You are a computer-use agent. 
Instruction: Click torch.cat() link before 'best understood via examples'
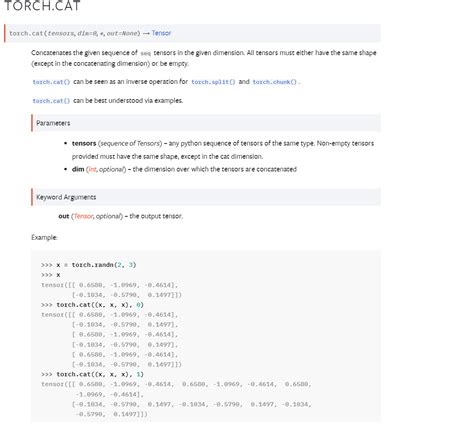click(51, 101)
